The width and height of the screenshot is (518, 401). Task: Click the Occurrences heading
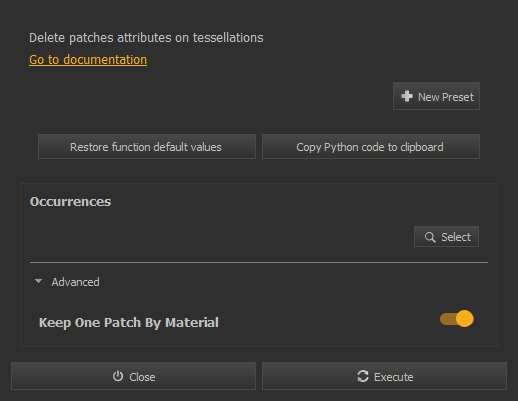(70, 202)
